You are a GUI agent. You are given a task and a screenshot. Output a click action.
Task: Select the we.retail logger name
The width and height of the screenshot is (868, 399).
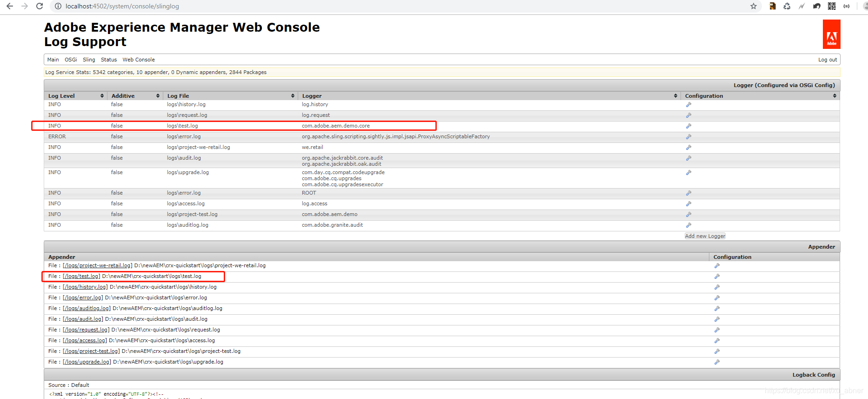click(313, 148)
